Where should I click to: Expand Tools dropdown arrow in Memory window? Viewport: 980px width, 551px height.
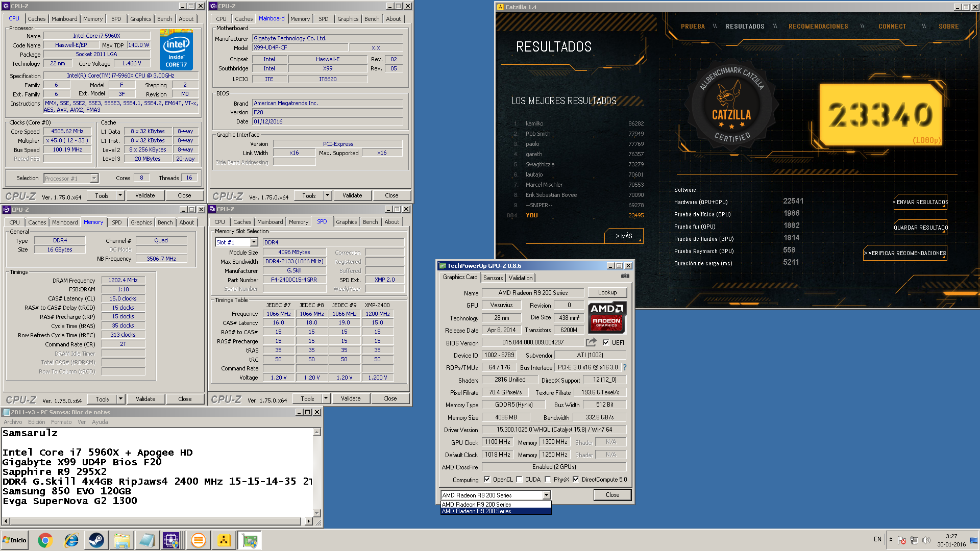120,399
